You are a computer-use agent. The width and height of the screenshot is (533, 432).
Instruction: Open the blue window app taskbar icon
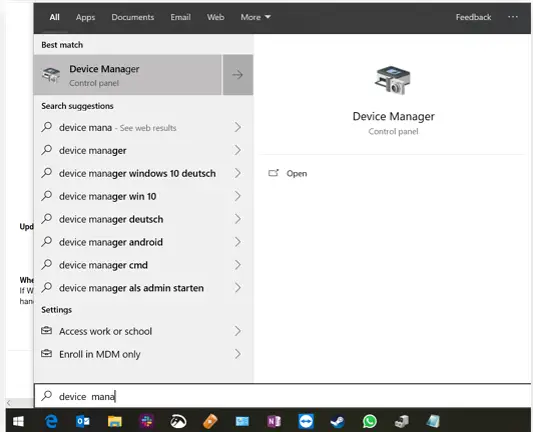(242, 421)
